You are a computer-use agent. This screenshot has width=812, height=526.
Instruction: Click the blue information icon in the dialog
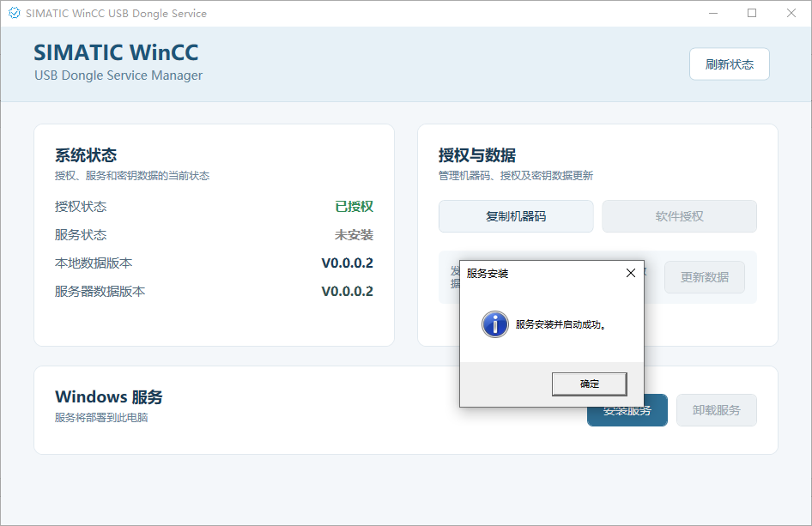(x=495, y=324)
